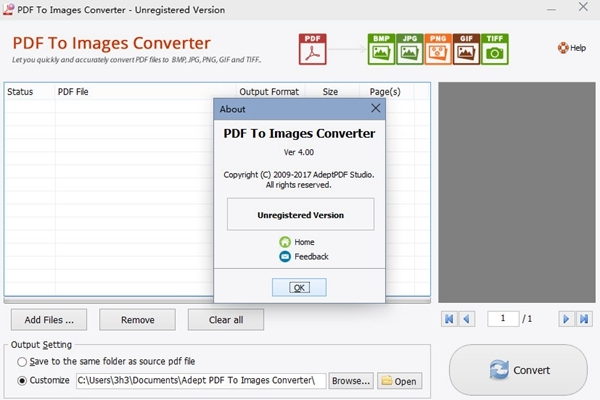Image resolution: width=600 pixels, height=400 pixels.
Task: Click the PDF File column header
Action: click(145, 92)
